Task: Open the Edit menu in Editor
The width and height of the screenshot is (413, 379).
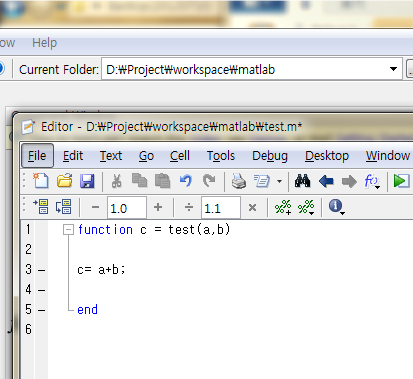Action: pos(73,156)
